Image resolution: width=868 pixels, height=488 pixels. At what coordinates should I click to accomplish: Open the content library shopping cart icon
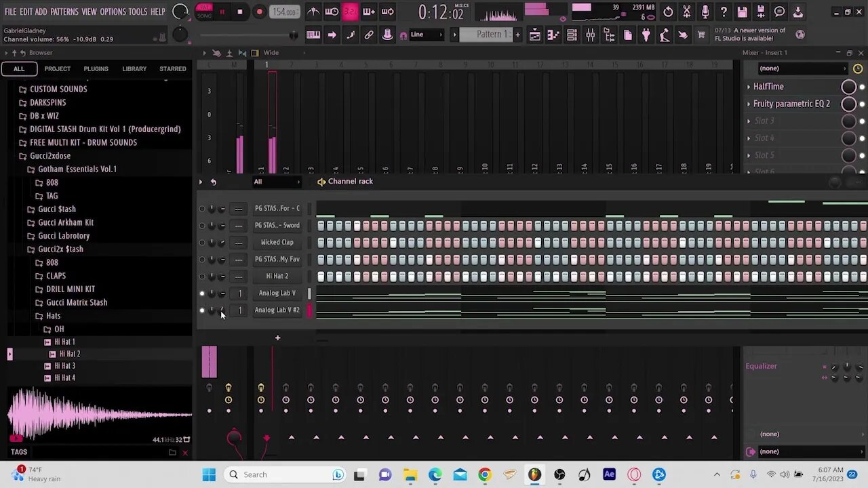pos(701,35)
